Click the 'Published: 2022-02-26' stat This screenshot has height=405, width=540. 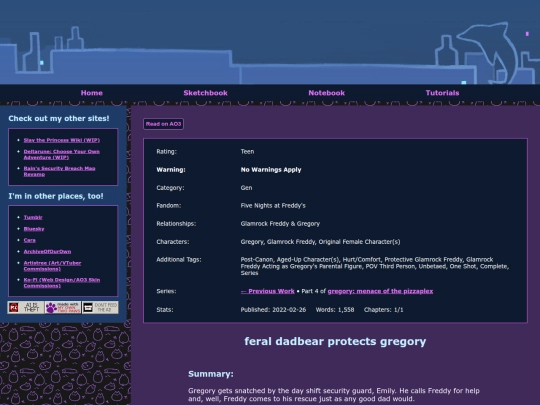tap(273, 310)
